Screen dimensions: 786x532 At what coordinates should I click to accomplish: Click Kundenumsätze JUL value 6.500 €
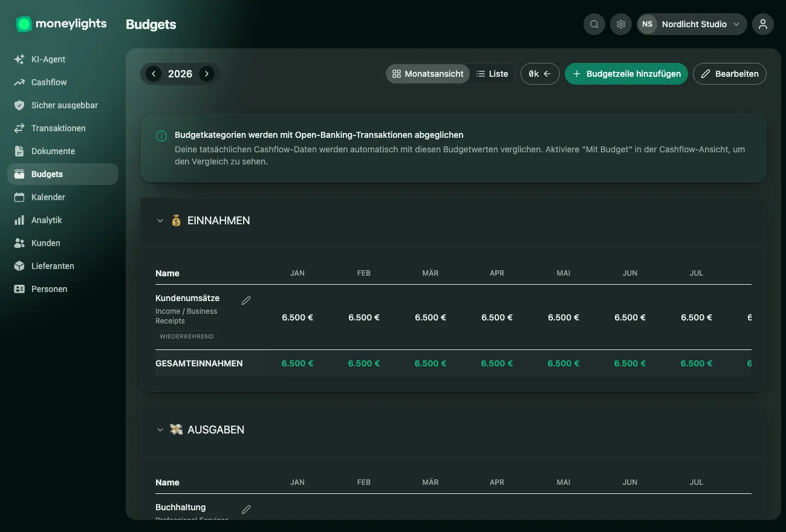pyautogui.click(x=697, y=317)
